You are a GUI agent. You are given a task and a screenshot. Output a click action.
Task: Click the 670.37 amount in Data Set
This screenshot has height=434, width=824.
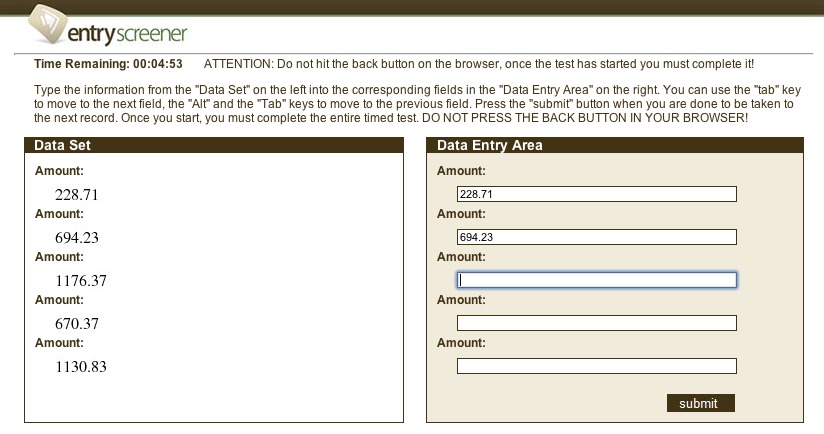pyautogui.click(x=77, y=324)
